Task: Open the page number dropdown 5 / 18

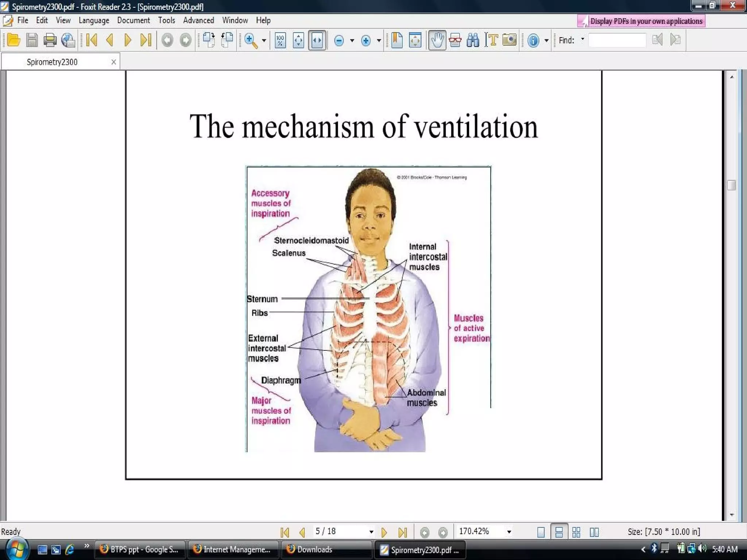Action: pyautogui.click(x=371, y=532)
